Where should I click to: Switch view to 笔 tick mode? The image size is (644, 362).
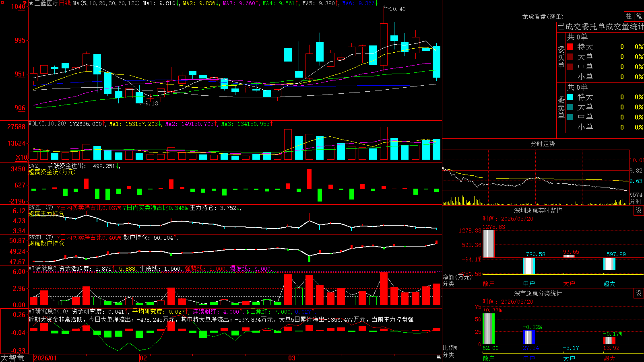tap(639, 16)
